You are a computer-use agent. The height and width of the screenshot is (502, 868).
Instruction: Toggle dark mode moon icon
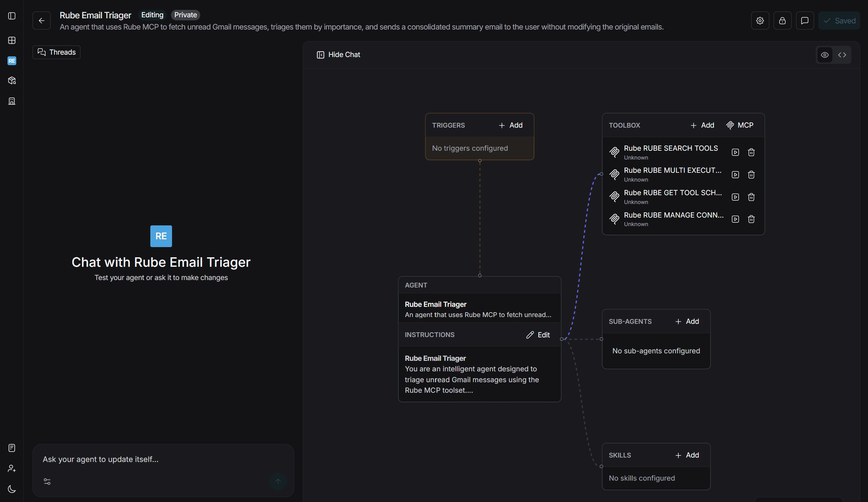pyautogui.click(x=12, y=489)
